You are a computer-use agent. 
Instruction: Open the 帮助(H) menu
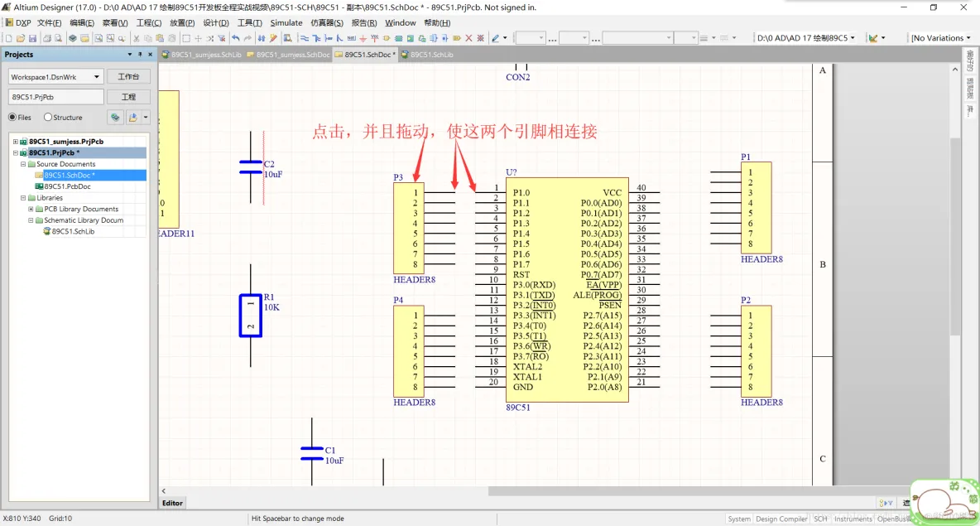[x=437, y=22]
